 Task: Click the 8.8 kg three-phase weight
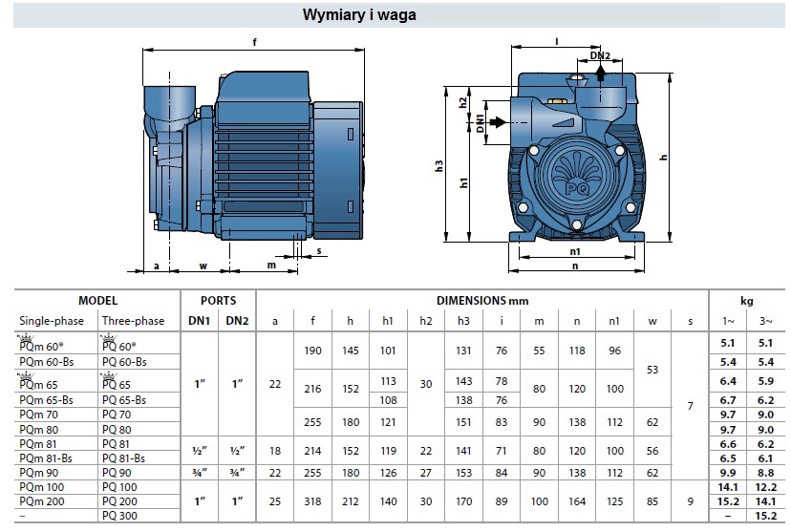[766, 473]
